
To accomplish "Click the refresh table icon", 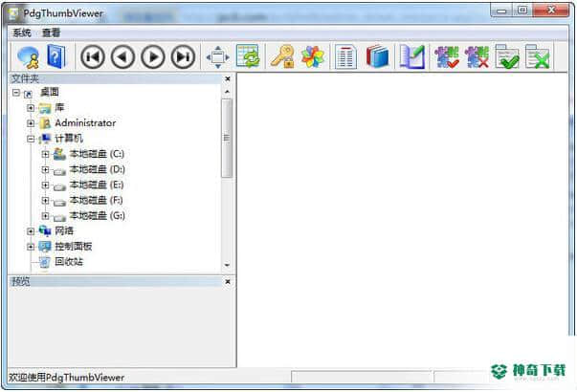I will pos(248,56).
